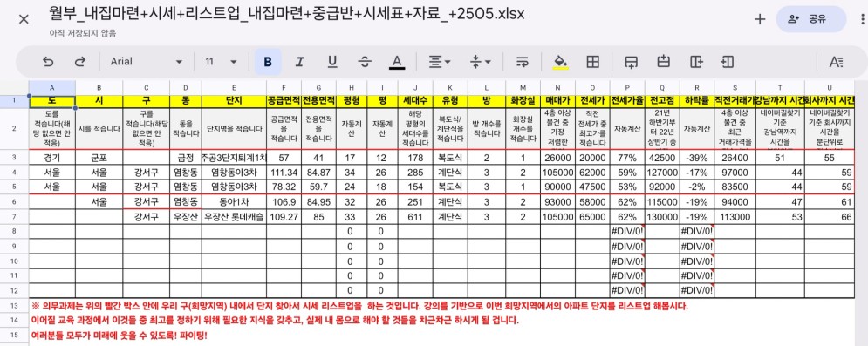Select column A header
868x346 pixels.
coord(52,87)
